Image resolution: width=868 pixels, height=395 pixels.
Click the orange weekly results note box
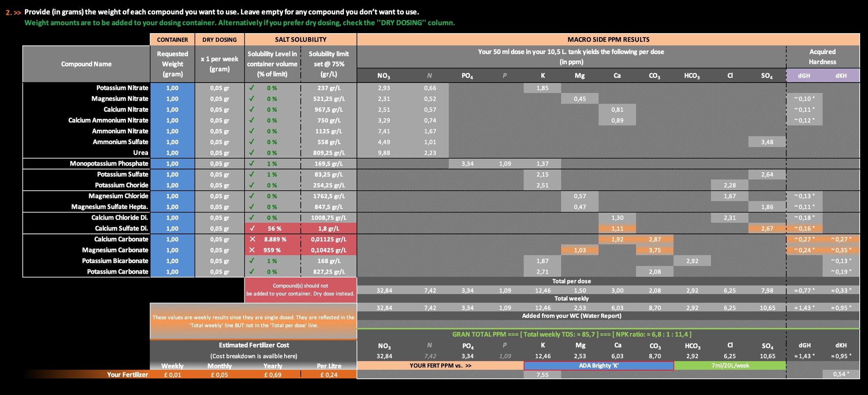point(253,321)
